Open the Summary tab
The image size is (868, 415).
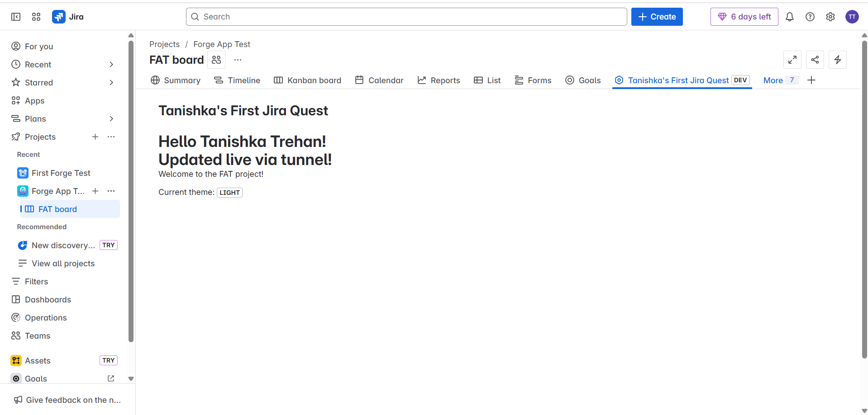point(176,80)
